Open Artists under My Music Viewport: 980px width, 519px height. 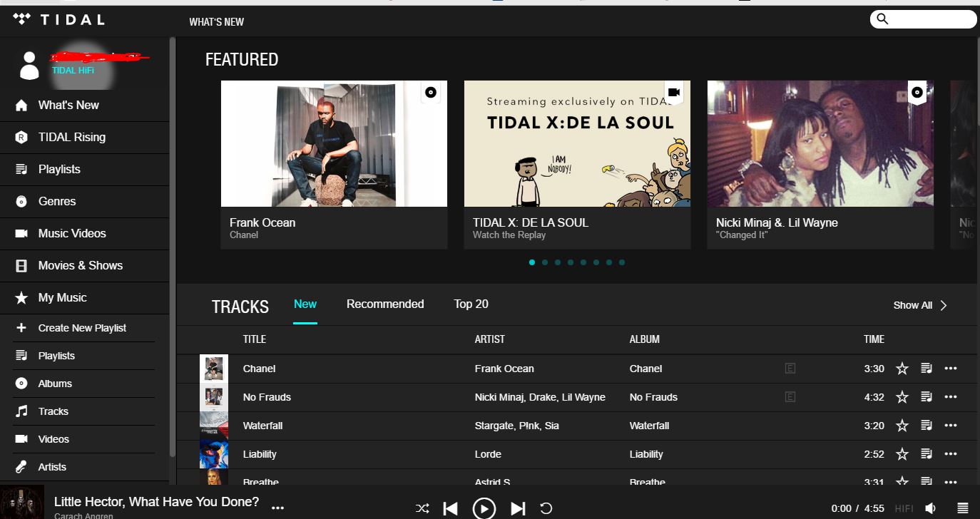(x=84, y=467)
